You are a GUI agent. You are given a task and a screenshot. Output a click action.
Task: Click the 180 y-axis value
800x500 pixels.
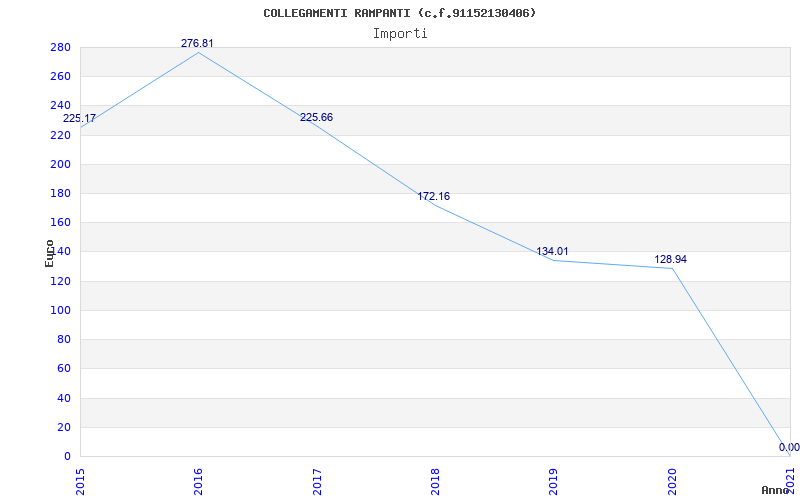click(60, 193)
